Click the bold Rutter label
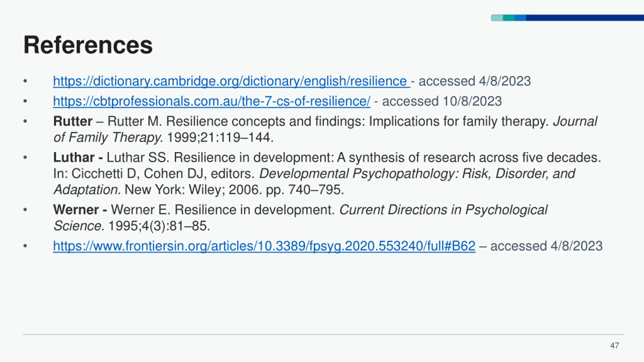 [x=73, y=121]
